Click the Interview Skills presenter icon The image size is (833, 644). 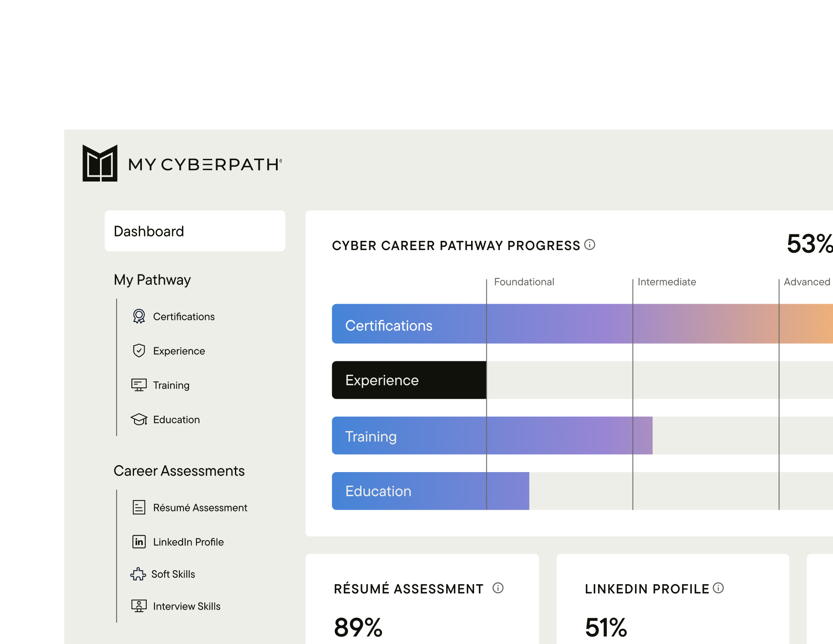pyautogui.click(x=139, y=606)
